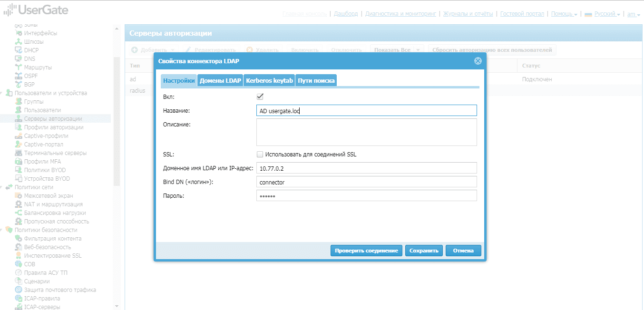This screenshot has width=644, height=310.
Task: Click the Пароль password field
Action: pyautogui.click(x=366, y=196)
